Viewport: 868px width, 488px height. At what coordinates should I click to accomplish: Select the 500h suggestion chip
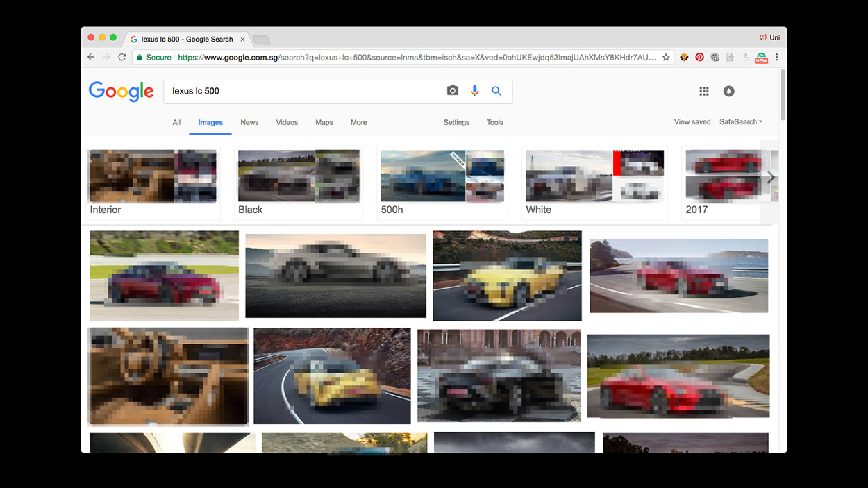442,183
